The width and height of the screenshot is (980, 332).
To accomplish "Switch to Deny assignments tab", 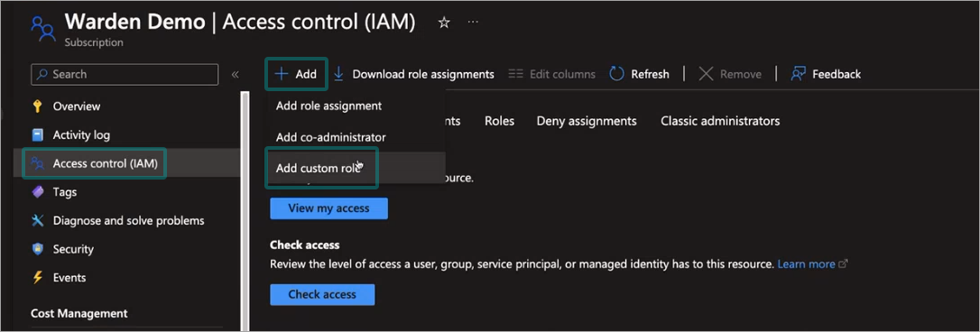I will (587, 121).
